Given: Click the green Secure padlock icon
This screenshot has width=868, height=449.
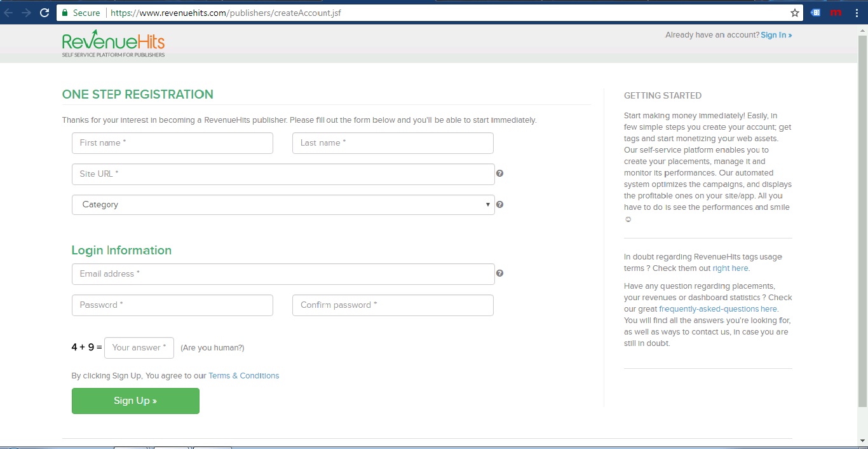Looking at the screenshot, I should [x=65, y=13].
